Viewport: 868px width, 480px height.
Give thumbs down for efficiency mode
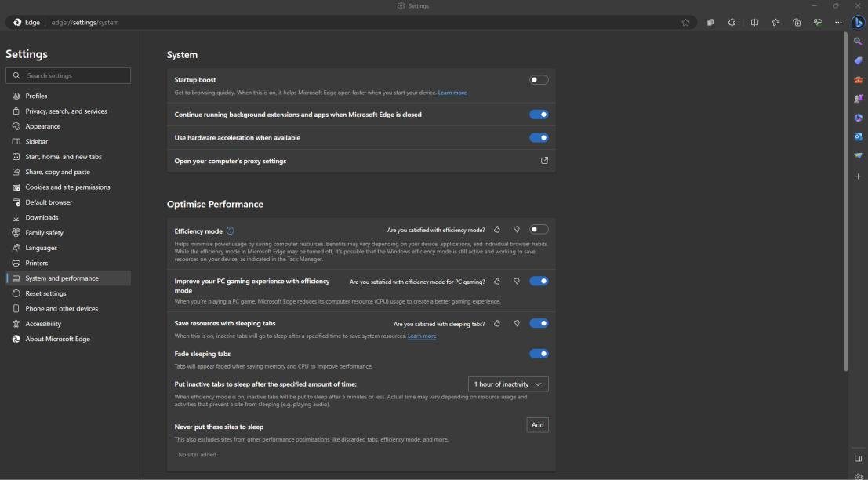[x=517, y=229]
